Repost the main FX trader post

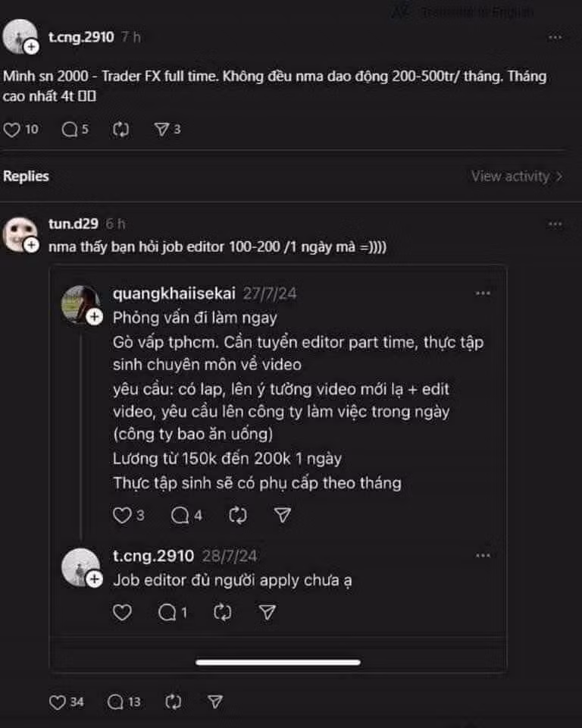click(120, 130)
